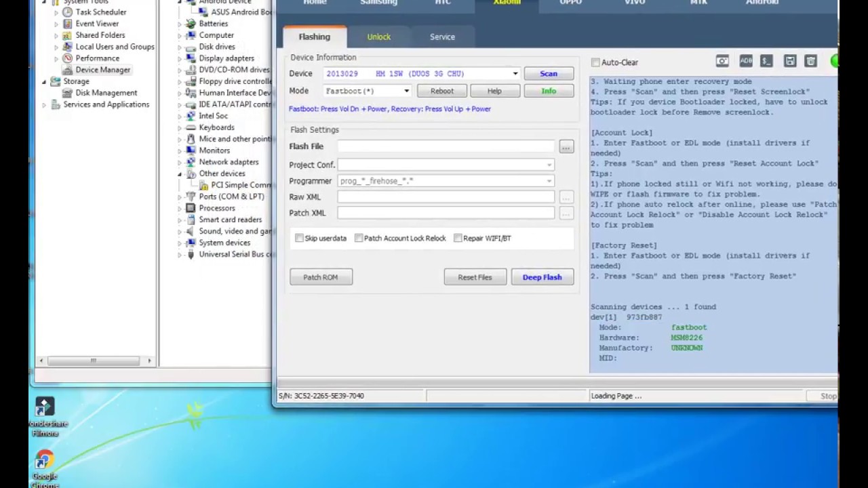The image size is (868, 488).
Task: Click the green Info button
Action: coord(548,91)
